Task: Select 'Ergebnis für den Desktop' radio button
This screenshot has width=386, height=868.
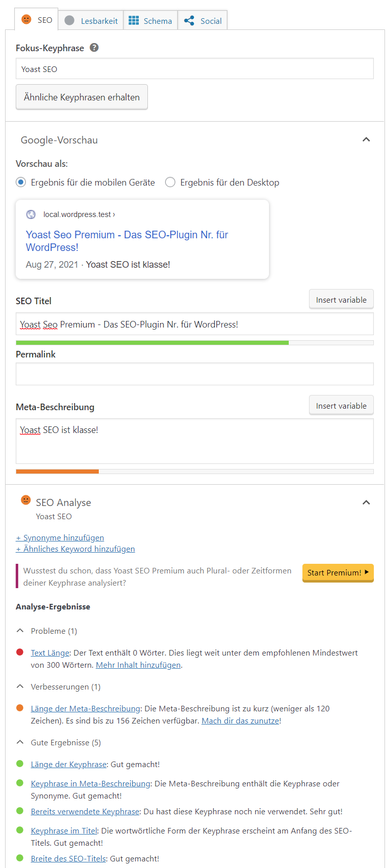Action: (170, 182)
